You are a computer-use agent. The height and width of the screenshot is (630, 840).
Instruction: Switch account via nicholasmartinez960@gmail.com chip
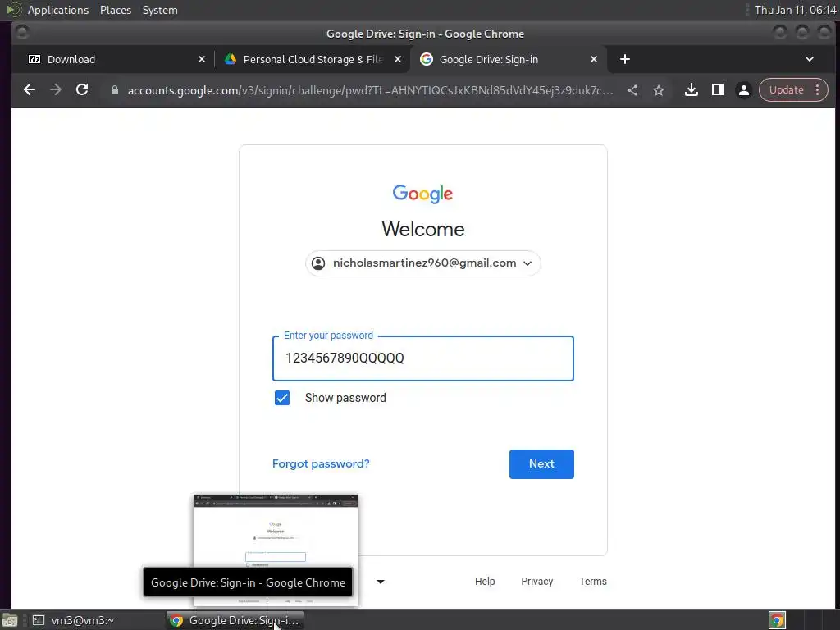(x=423, y=263)
